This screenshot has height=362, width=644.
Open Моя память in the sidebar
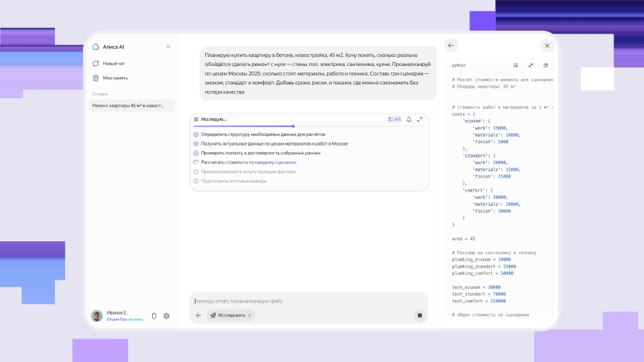tap(114, 78)
